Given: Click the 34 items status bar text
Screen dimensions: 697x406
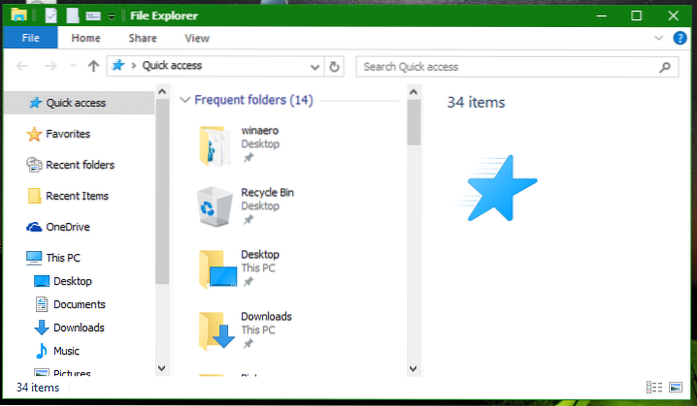Looking at the screenshot, I should (x=38, y=388).
